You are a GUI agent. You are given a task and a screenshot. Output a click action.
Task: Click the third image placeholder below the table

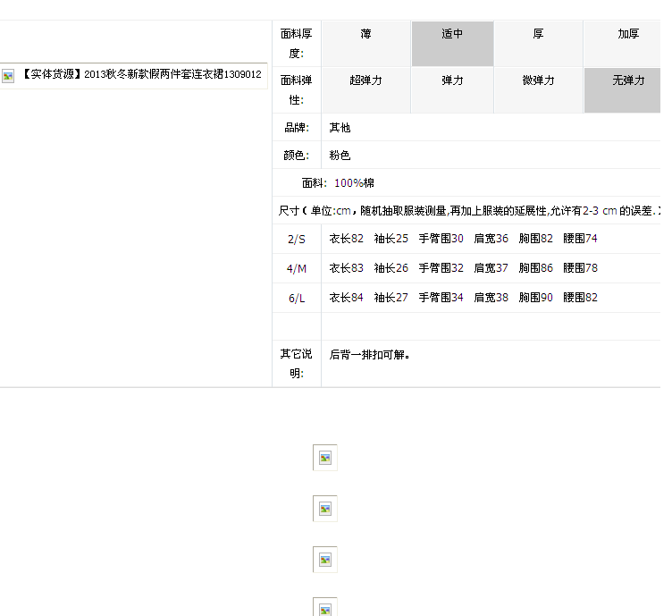pos(325,560)
